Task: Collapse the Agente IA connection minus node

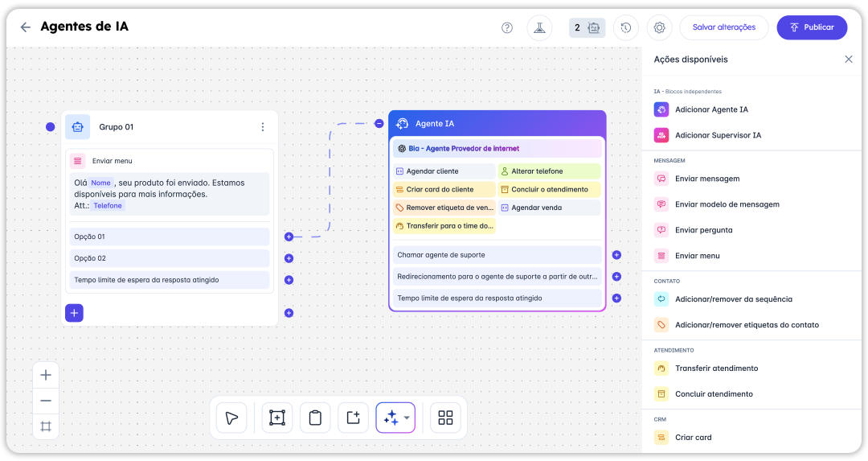Action: pos(379,123)
